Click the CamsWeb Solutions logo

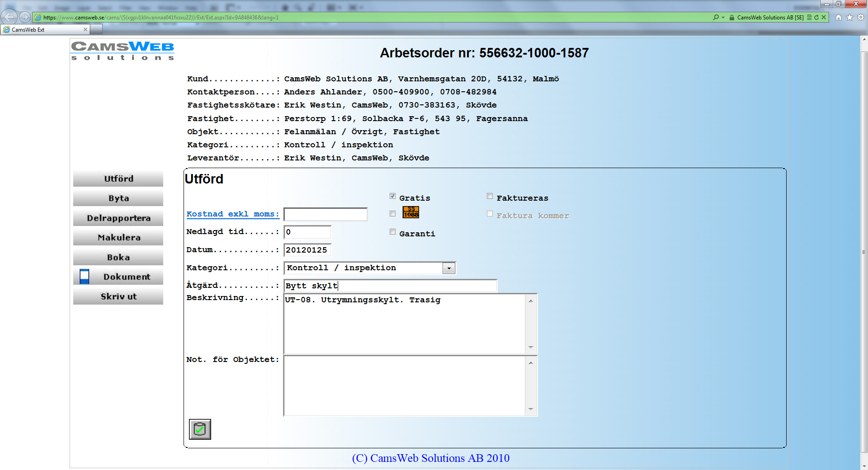(123, 51)
